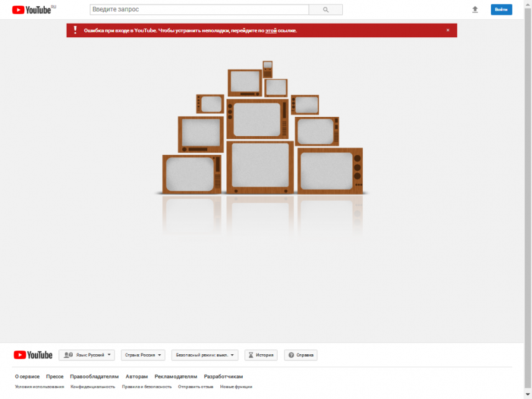Image resolution: width=532 pixels, height=399 pixels.
Task: Follow the 'этой' link in error banner
Action: click(x=271, y=30)
